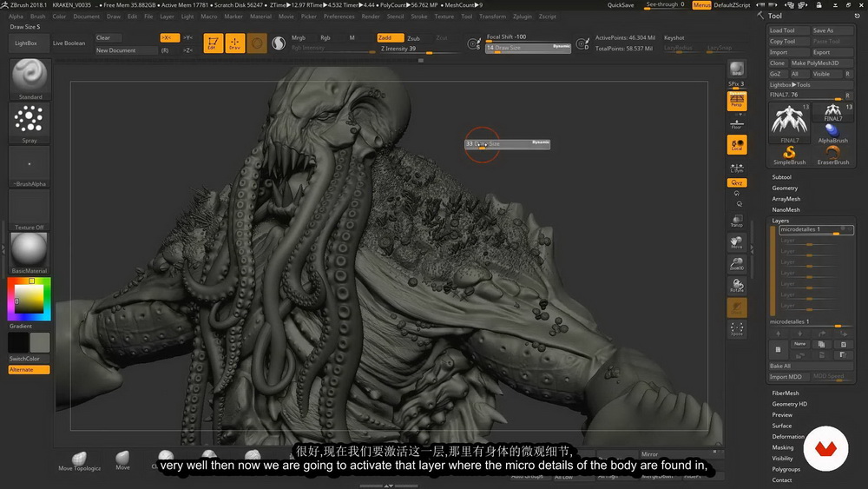The image size is (868, 489).
Task: Expand the Subtool palette section
Action: pyautogui.click(x=781, y=177)
